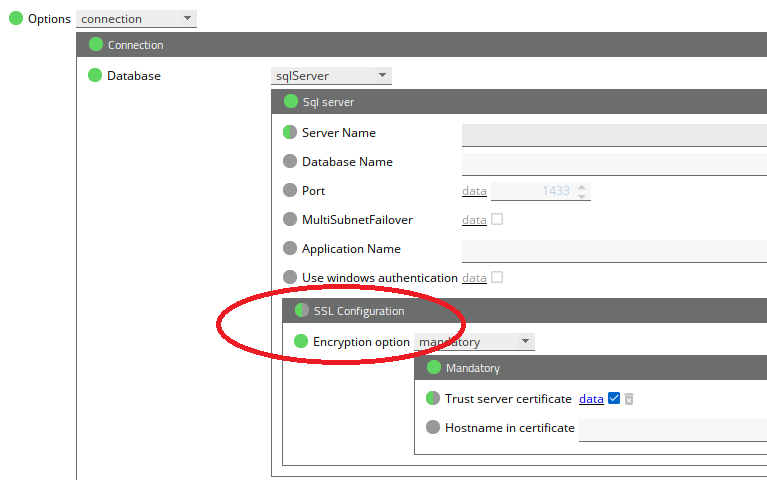The height and width of the screenshot is (480, 767).
Task: Click the MultiSubnetFailover label text
Action: [357, 220]
